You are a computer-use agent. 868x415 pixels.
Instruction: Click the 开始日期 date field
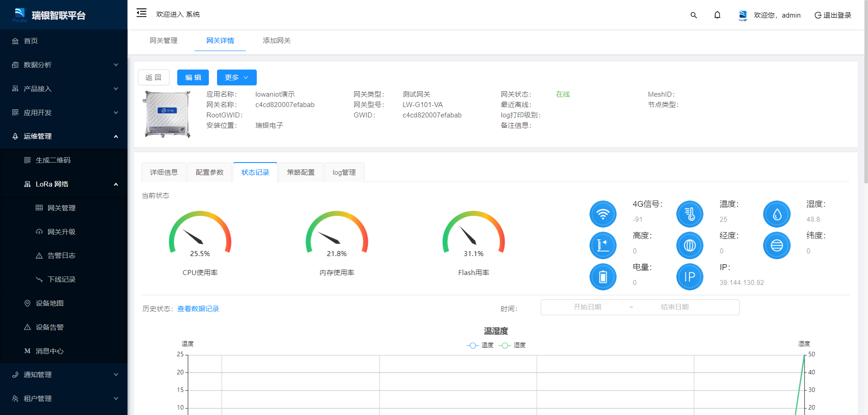[587, 307]
